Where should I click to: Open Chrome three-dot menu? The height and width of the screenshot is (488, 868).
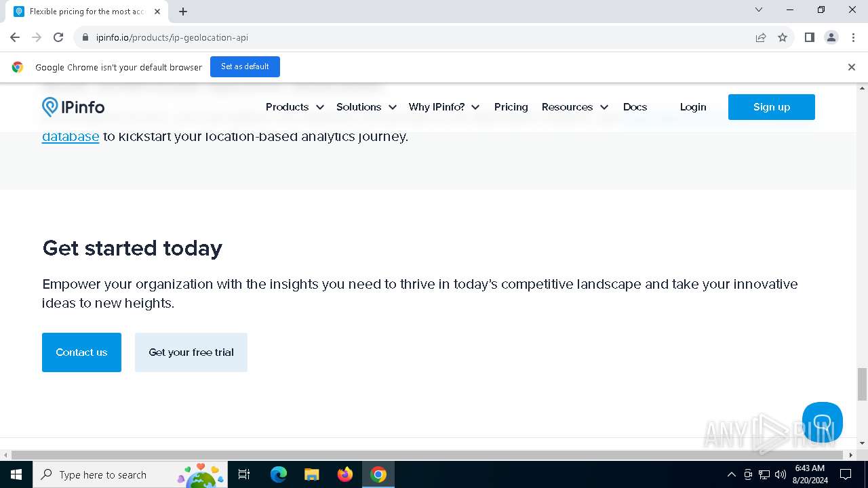853,37
